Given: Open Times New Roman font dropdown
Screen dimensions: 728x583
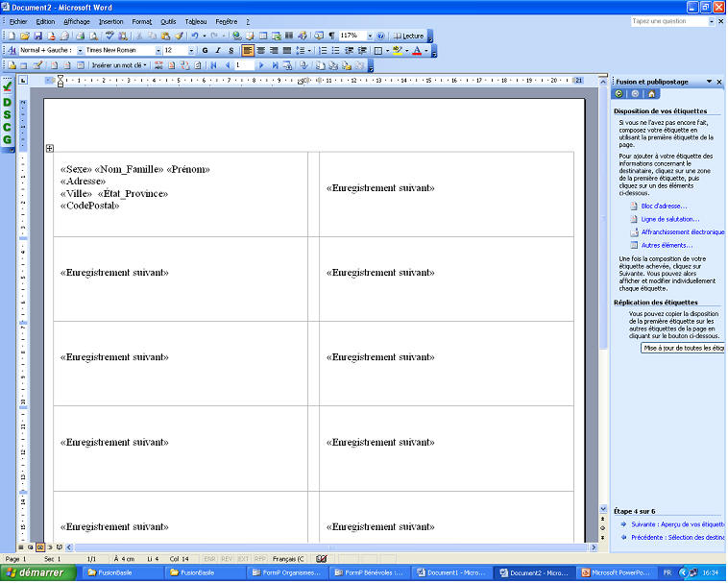Looking at the screenshot, I should (158, 50).
